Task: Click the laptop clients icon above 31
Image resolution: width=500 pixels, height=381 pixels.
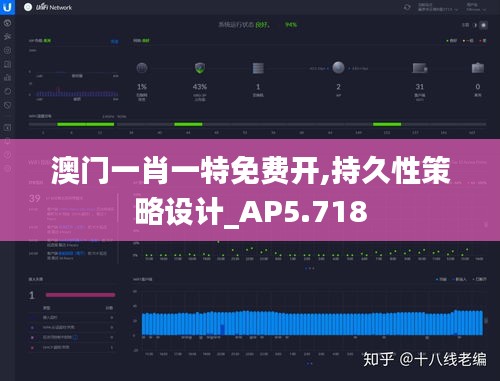Action: [420, 68]
